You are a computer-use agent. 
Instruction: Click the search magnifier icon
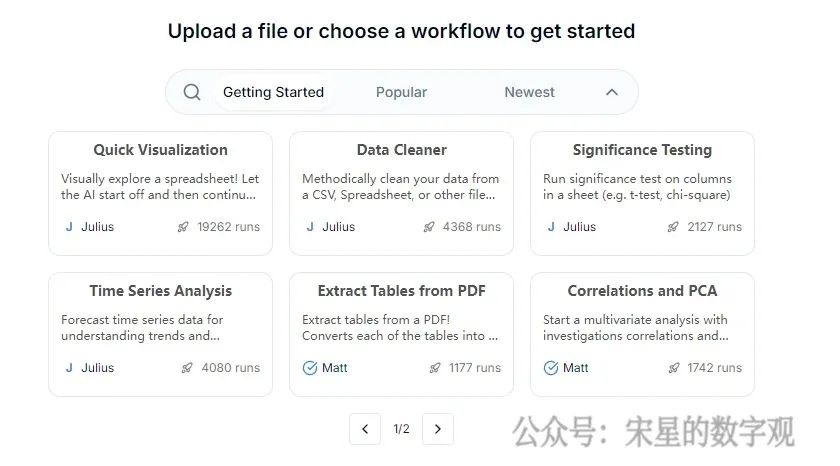click(192, 92)
